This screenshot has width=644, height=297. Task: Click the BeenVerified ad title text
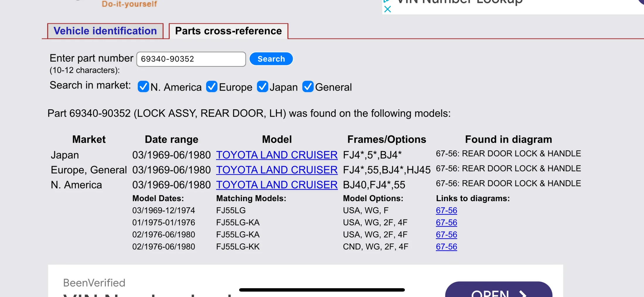click(x=94, y=283)
